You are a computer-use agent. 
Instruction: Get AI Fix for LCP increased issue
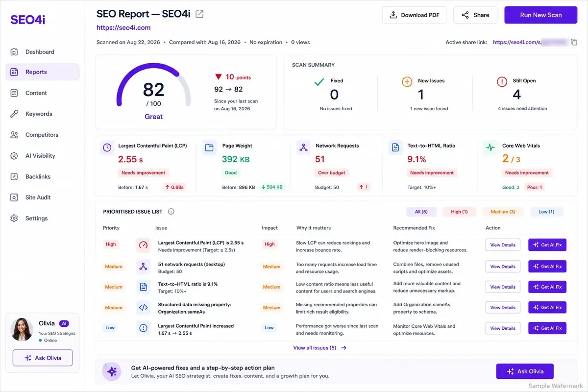(547, 328)
